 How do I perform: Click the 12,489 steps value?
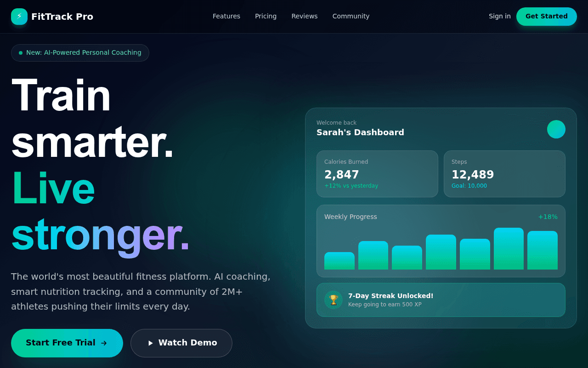click(473, 175)
